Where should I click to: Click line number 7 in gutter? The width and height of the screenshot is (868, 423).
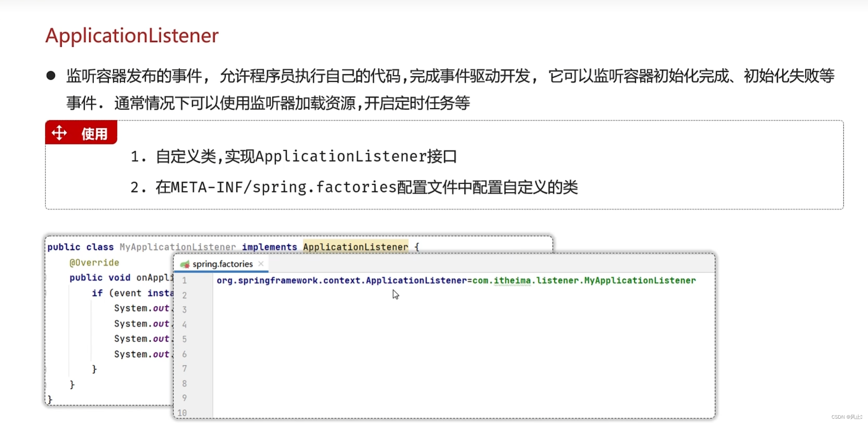[184, 369]
